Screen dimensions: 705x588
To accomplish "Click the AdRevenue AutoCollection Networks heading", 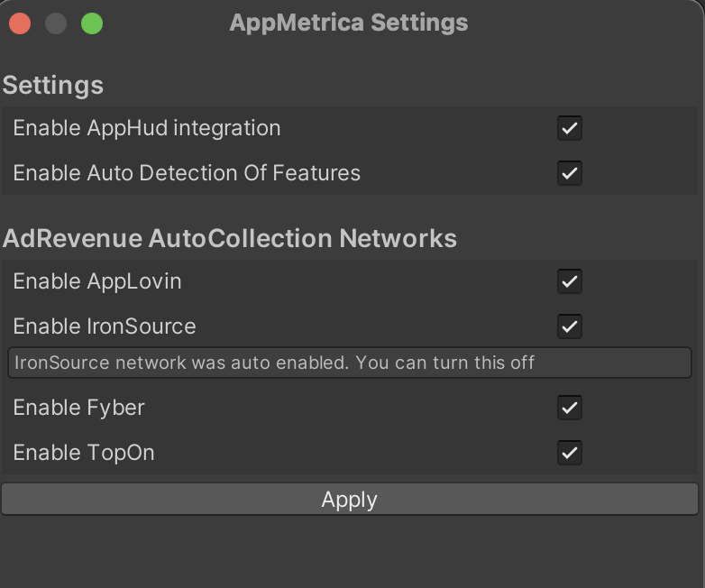I will coord(230,238).
